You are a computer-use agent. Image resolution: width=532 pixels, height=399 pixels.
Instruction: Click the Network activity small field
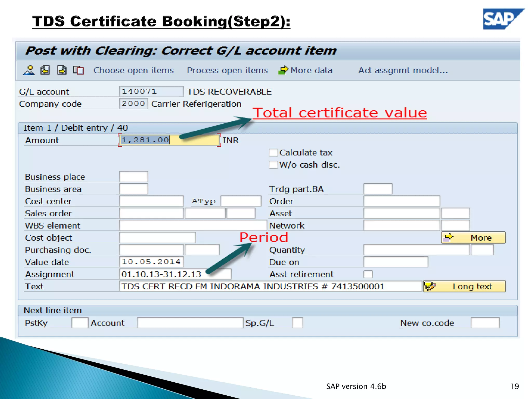455,225
